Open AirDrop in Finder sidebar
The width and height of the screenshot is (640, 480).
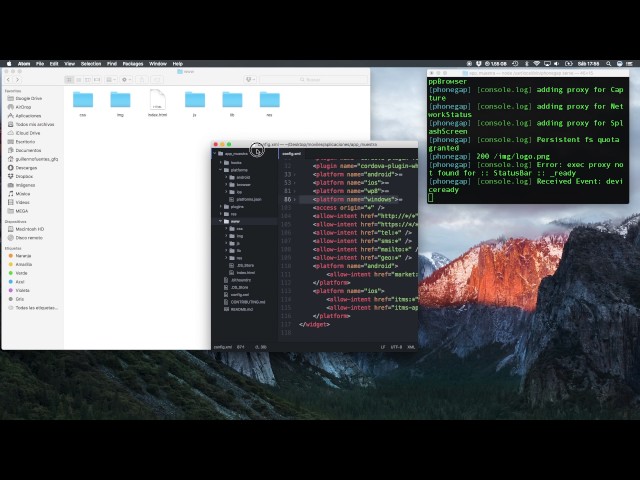tap(23, 107)
